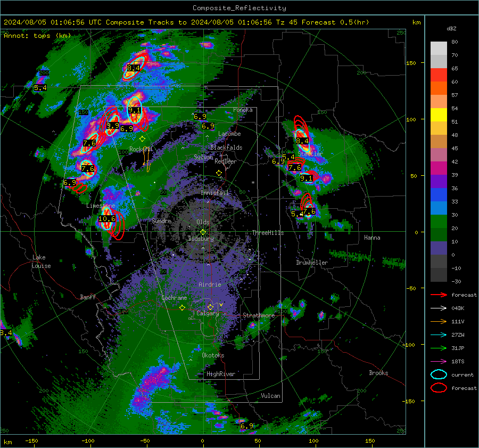Viewport: 479px width, 448px height.
Task: Click the Calgary city label
Action: tap(208, 313)
